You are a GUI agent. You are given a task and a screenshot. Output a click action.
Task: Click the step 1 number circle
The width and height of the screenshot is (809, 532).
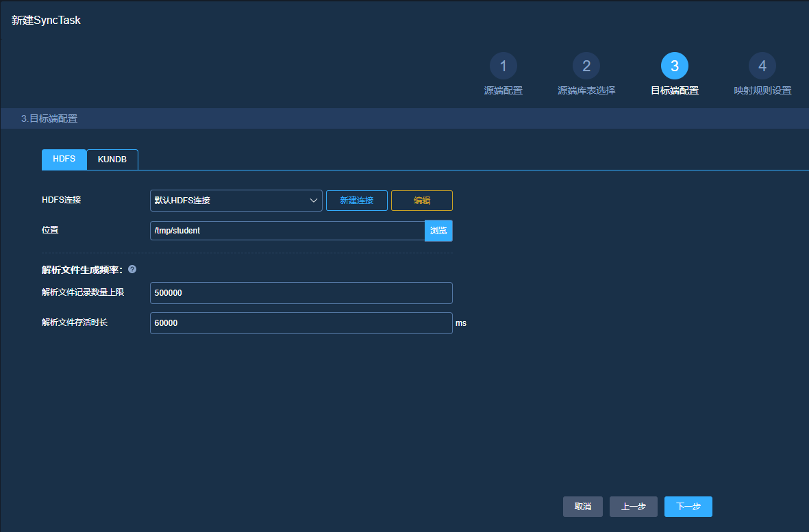503,66
